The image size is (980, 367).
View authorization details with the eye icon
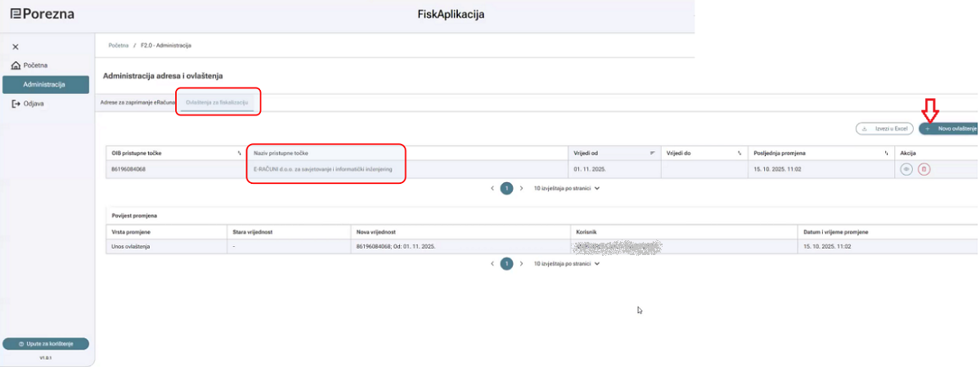[906, 169]
